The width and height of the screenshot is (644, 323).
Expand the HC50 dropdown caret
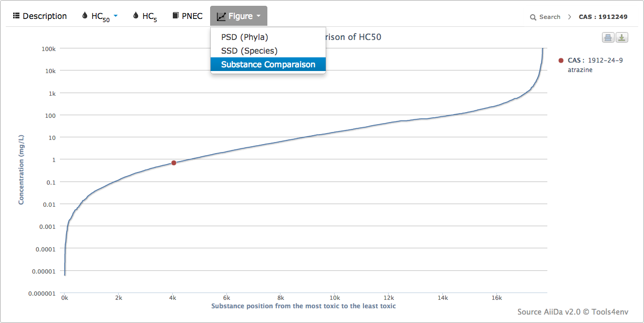[x=116, y=16]
